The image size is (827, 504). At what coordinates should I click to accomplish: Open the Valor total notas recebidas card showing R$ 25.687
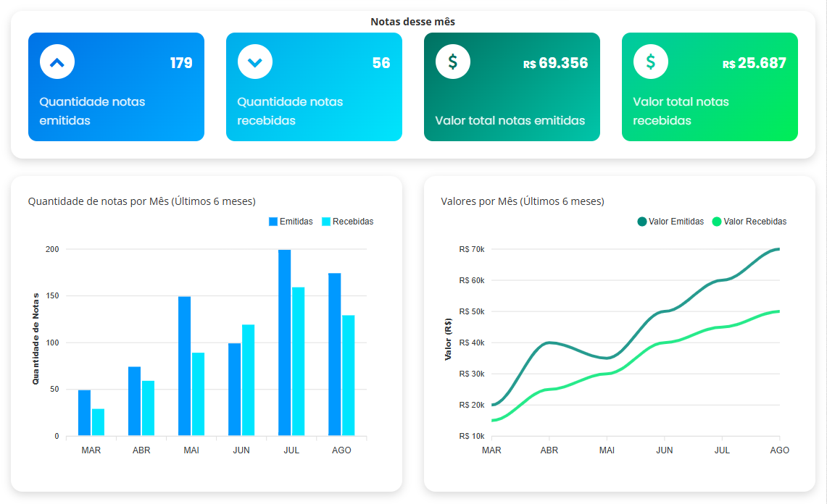coord(710,87)
